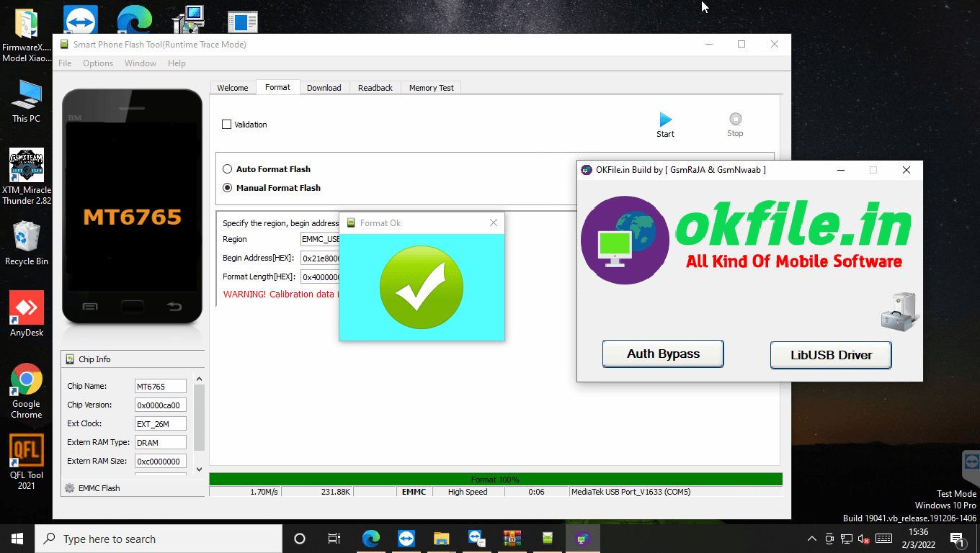
Task: Select Manual Format Flash option
Action: tap(228, 187)
